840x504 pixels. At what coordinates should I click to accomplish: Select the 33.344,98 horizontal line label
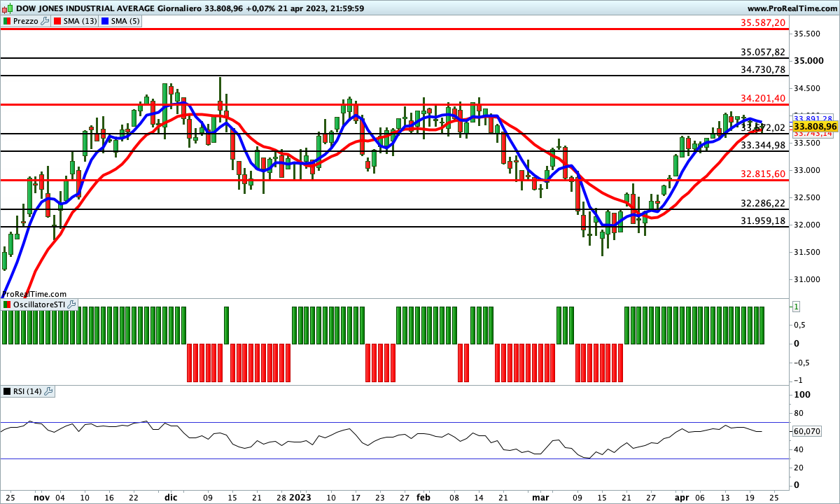(763, 145)
